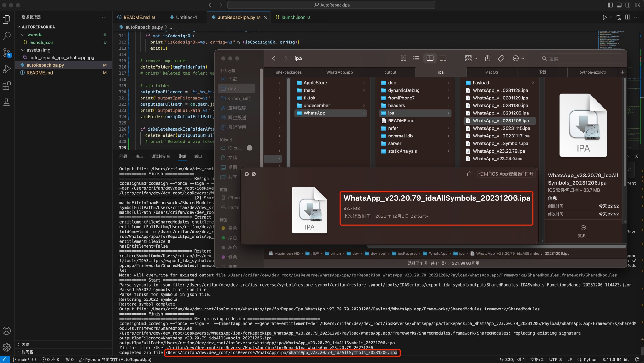Toggle the bottom panel layout icon
644x363 pixels.
(x=619, y=5)
